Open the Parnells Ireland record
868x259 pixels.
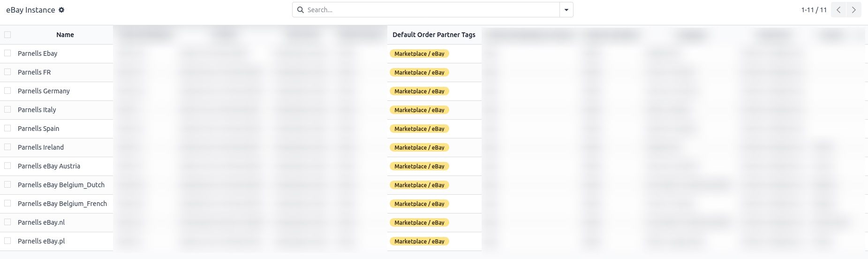(x=41, y=147)
